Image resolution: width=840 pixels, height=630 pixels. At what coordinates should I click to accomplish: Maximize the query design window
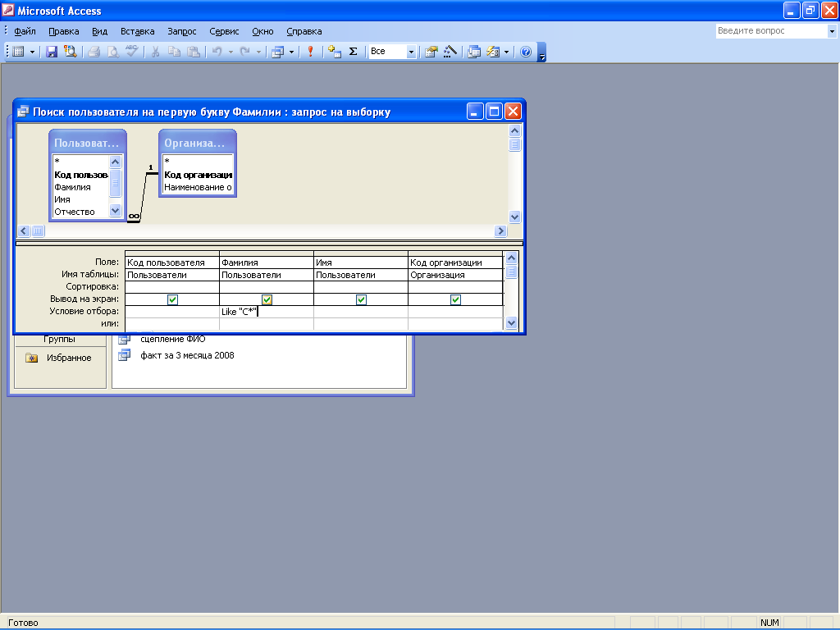494,112
